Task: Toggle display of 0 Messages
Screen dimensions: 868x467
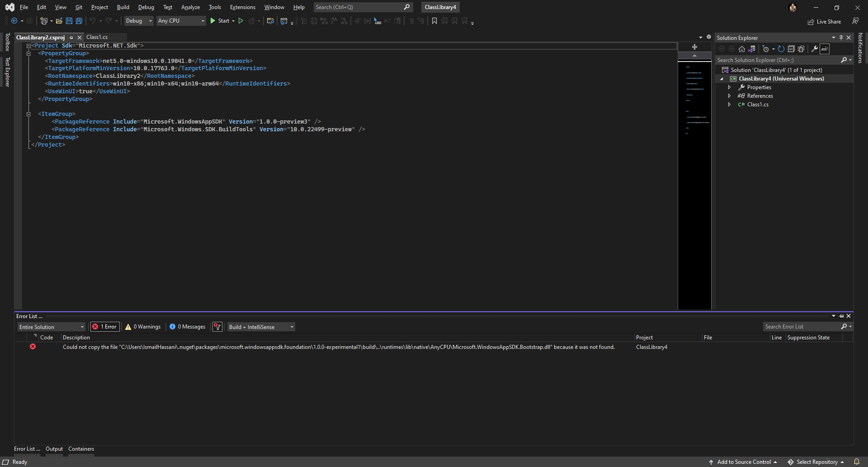Action: click(187, 327)
